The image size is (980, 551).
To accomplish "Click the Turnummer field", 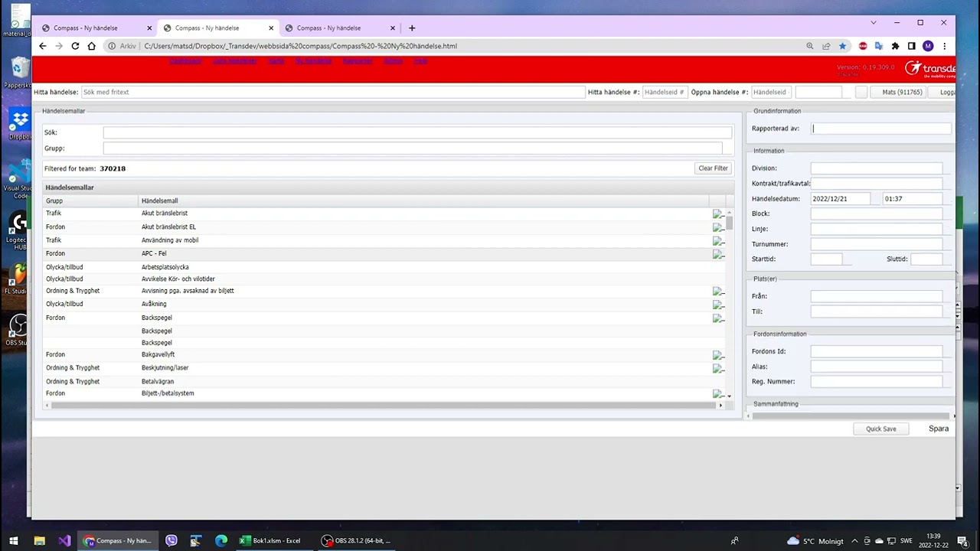I will (877, 244).
